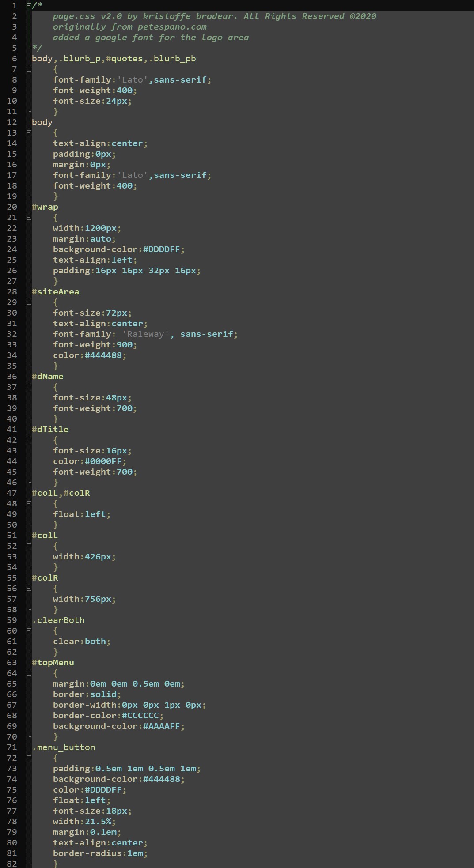The width and height of the screenshot is (474, 868).
Task: Click 'background-color:#DDDDFF;' declaration
Action: 119,249
